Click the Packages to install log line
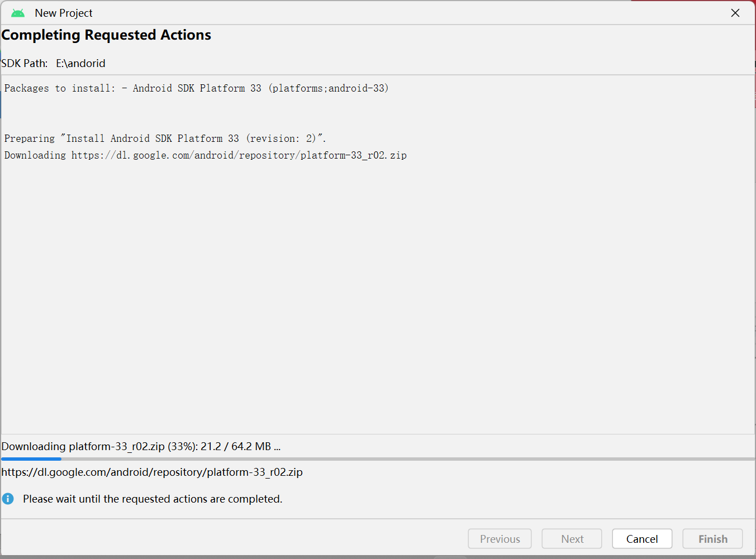 click(x=197, y=88)
